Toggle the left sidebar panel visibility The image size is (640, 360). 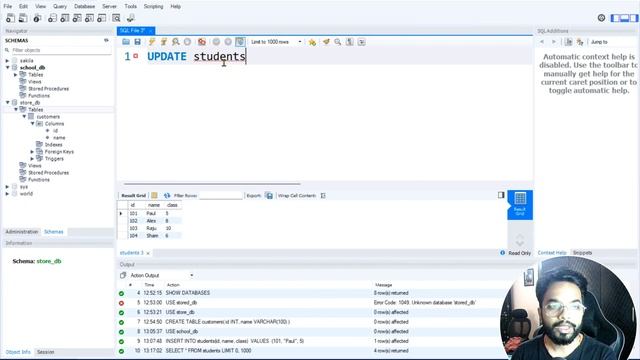[x=615, y=18]
